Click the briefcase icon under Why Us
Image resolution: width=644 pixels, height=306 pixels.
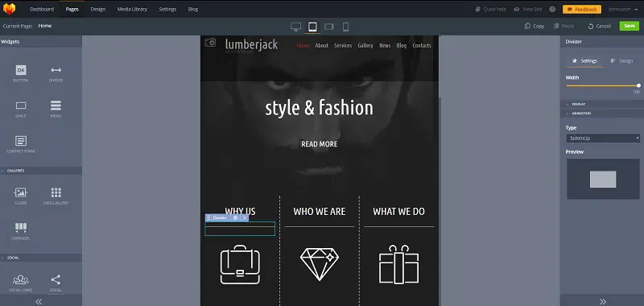(240, 264)
